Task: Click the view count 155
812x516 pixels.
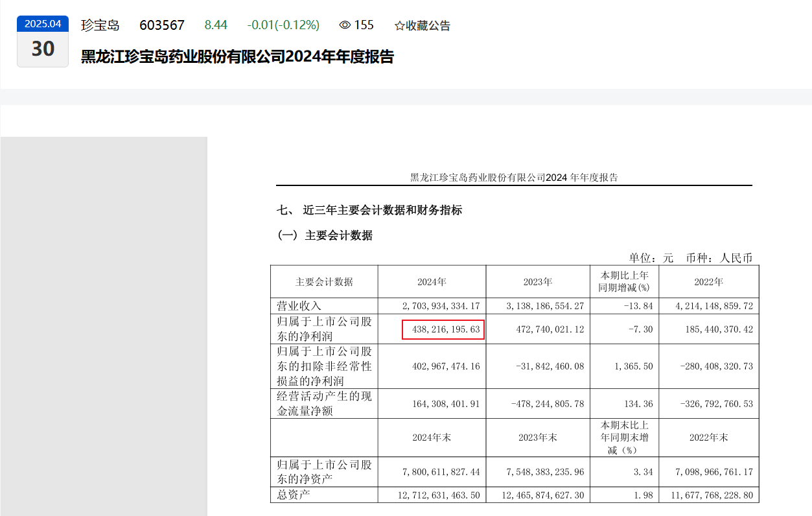Action: pyautogui.click(x=364, y=25)
